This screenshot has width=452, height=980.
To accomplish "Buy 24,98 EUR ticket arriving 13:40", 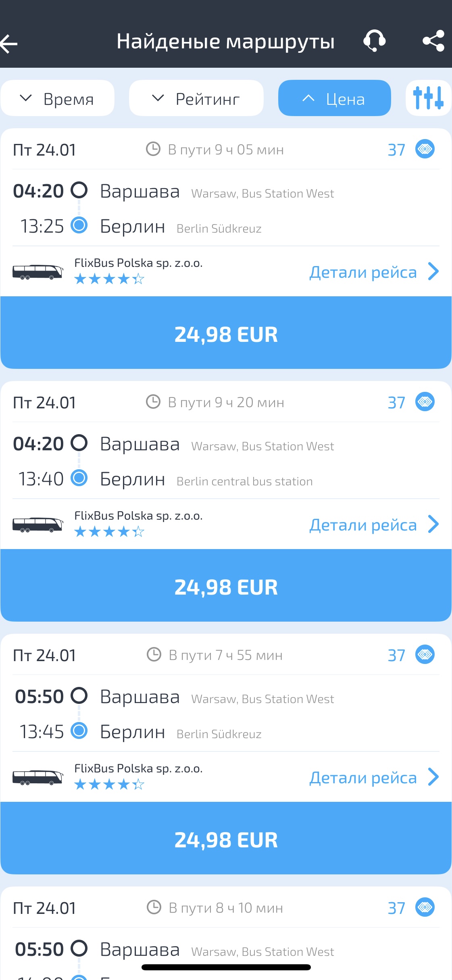I will coord(226,586).
